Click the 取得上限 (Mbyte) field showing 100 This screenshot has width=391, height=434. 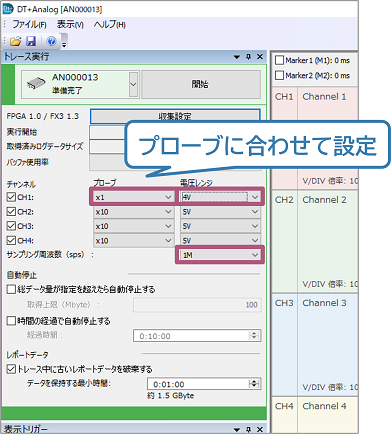pos(197,305)
